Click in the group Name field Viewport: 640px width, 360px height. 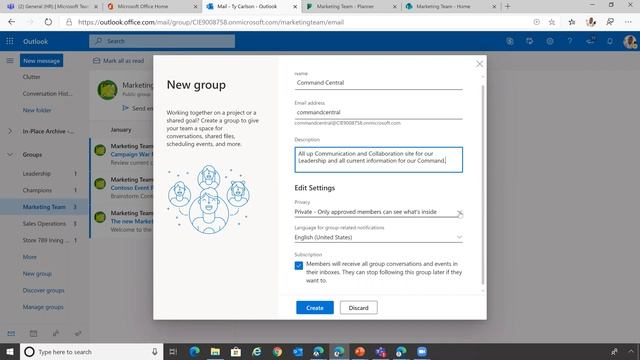pyautogui.click(x=378, y=83)
